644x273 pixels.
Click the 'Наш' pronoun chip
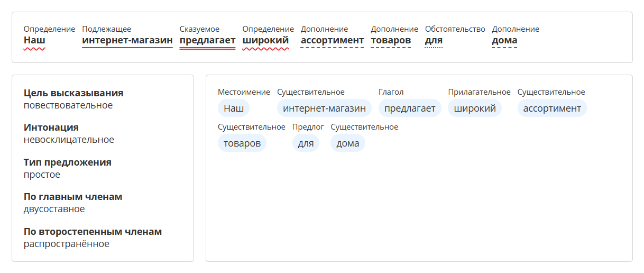(x=234, y=108)
